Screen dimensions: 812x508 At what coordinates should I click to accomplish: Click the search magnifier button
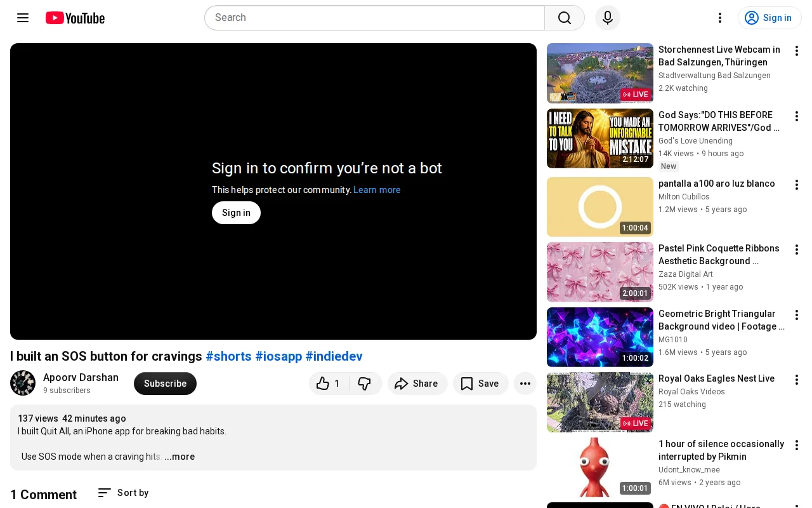click(x=565, y=18)
